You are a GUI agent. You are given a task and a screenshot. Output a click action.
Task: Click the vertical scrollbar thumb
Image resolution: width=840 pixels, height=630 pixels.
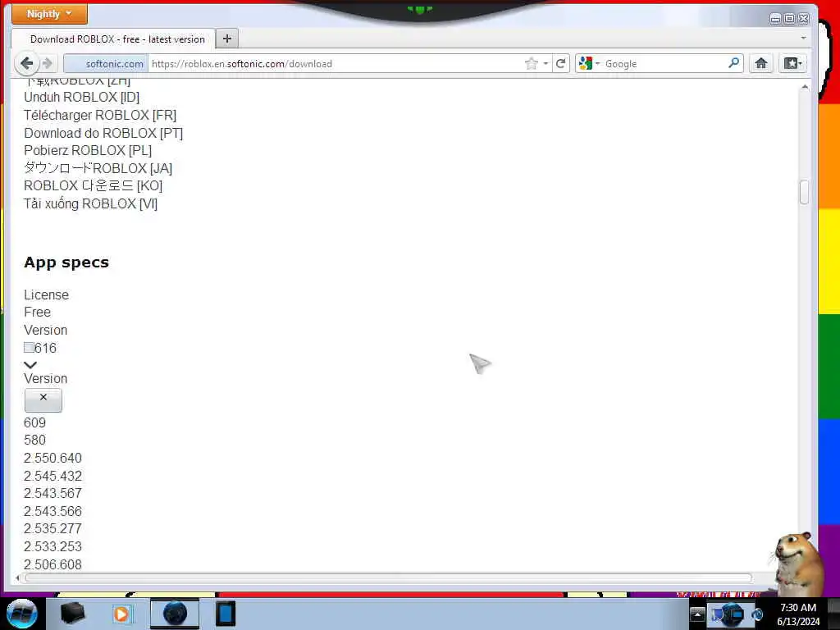tap(804, 192)
